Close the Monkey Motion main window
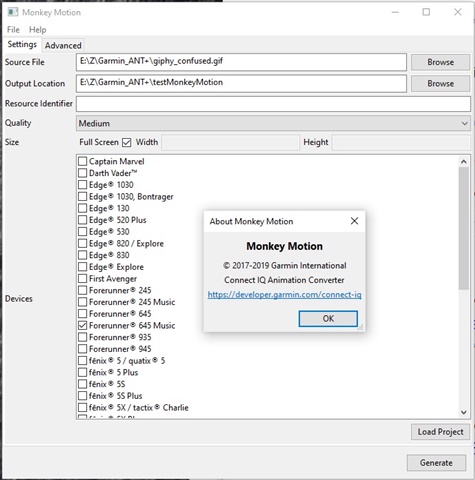Viewport: 475px width, 480px height. click(458, 12)
